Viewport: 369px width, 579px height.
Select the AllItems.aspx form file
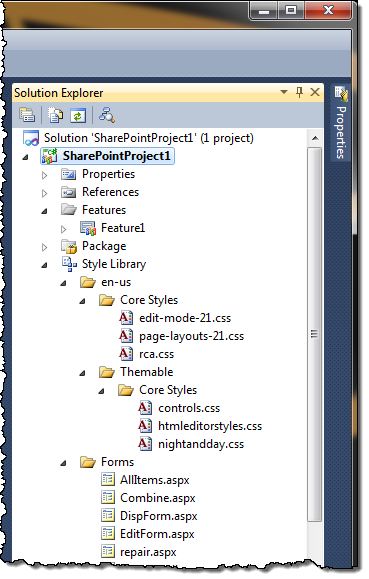pyautogui.click(x=155, y=480)
